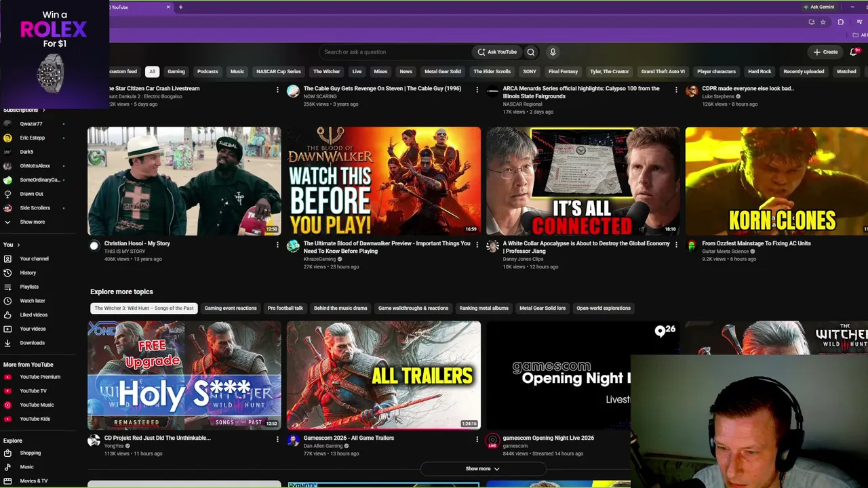Select the Gaming event reactions topic
868x488 pixels.
pos(231,308)
